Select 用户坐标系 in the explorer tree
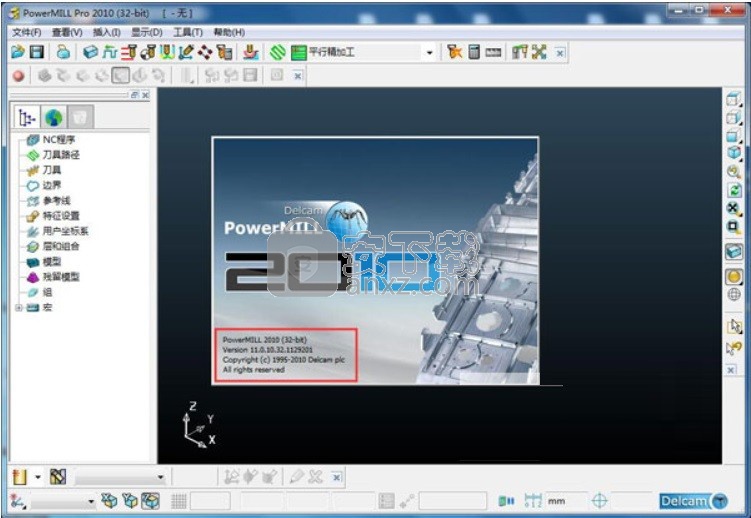 [65, 231]
